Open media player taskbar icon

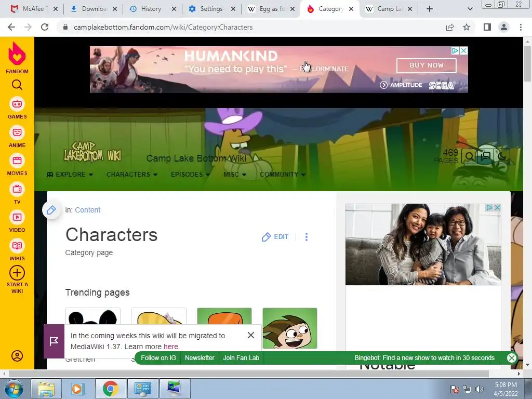(x=78, y=389)
